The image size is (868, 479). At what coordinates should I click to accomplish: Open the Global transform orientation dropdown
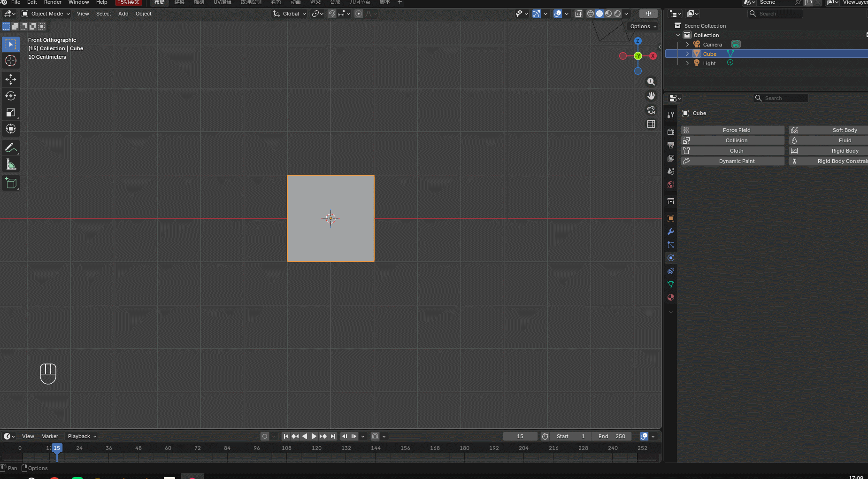click(x=290, y=14)
